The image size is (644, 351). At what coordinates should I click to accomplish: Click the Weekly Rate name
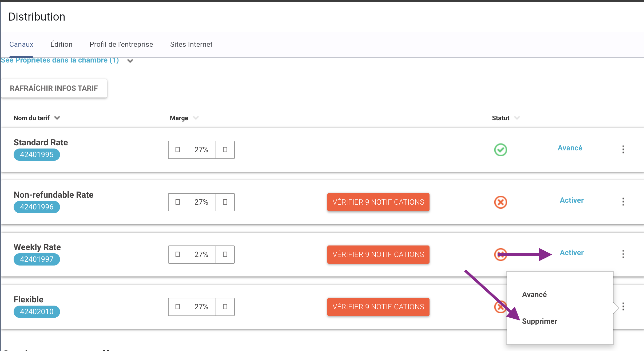(37, 247)
